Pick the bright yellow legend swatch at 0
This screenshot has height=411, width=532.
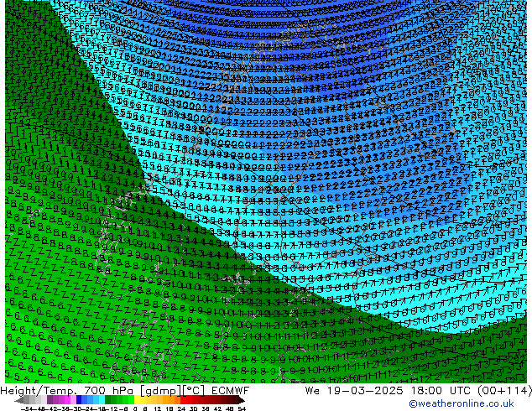click(137, 399)
